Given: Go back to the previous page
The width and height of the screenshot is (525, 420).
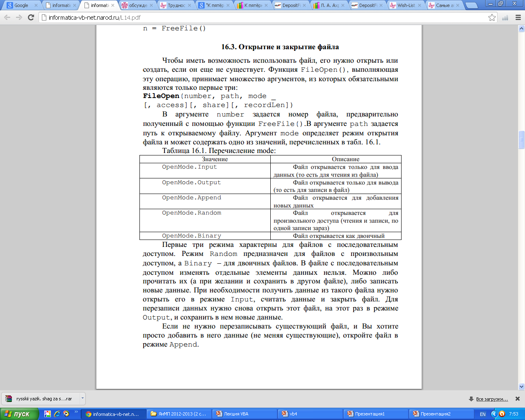Looking at the screenshot, I should point(7,18).
